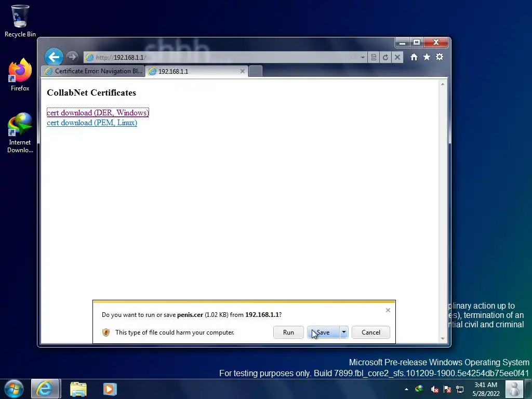Refresh the page with the reload icon
Viewport: 532px width, 399px height.
[x=385, y=57]
